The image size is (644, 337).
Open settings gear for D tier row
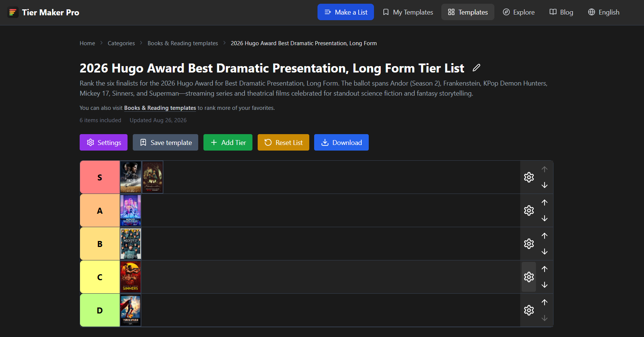[x=529, y=310]
